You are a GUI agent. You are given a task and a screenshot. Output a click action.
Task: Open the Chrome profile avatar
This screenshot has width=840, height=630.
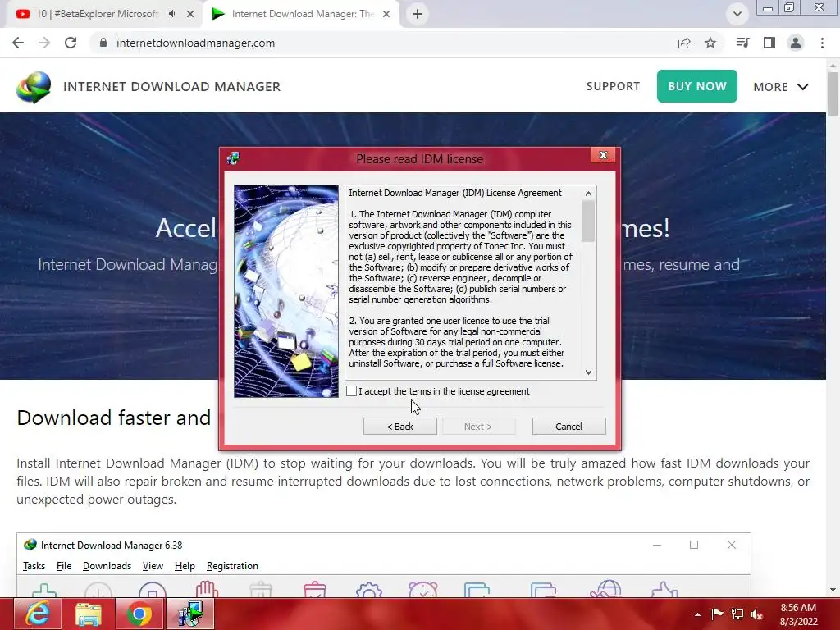796,43
